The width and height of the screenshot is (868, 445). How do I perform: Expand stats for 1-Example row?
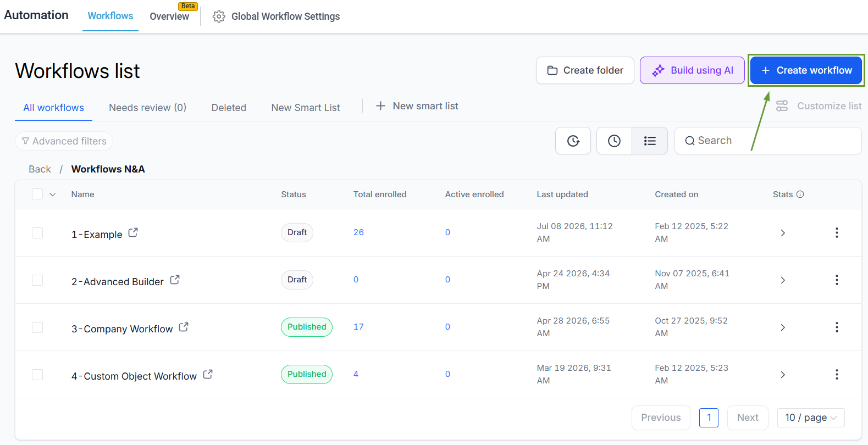click(783, 233)
